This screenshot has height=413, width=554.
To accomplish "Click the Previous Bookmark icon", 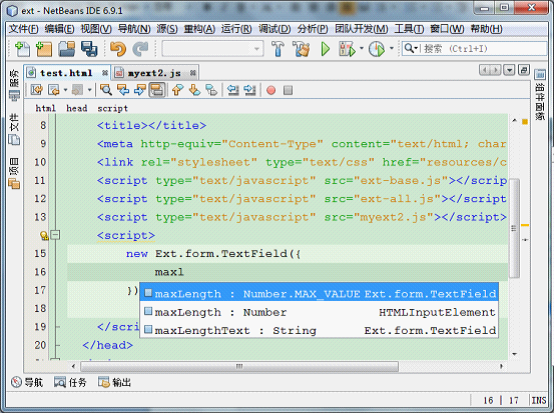I will pyautogui.click(x=177, y=90).
